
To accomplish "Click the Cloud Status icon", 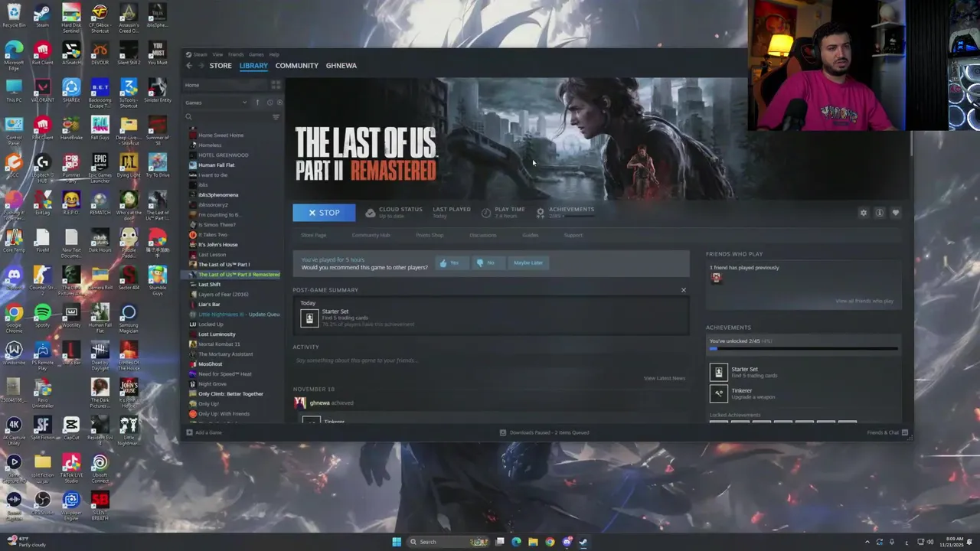I will click(x=371, y=213).
